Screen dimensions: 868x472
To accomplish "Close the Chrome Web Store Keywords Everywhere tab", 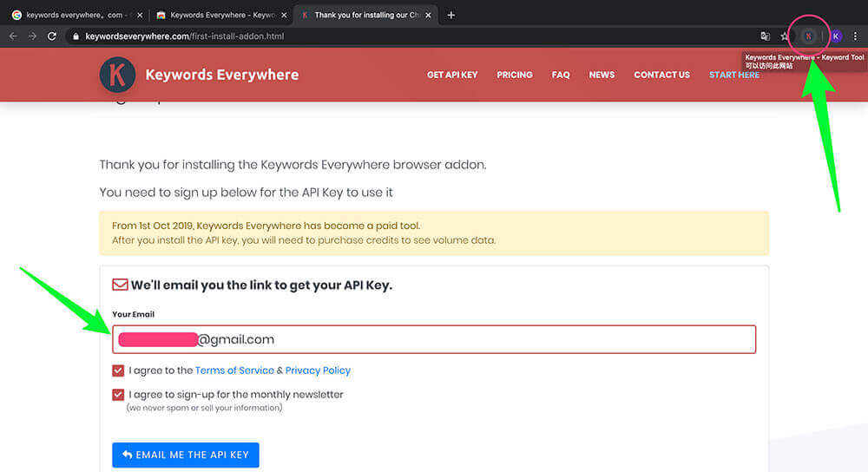I will pyautogui.click(x=284, y=16).
